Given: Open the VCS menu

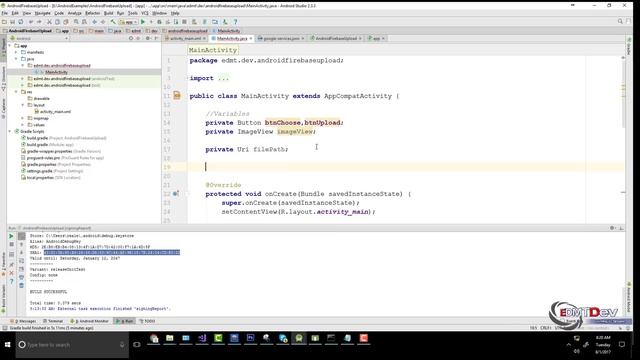Looking at the screenshot, I should coord(144,13).
